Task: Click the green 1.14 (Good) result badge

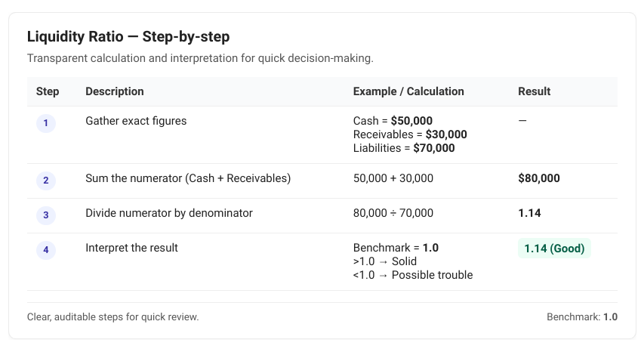Action: pos(554,248)
